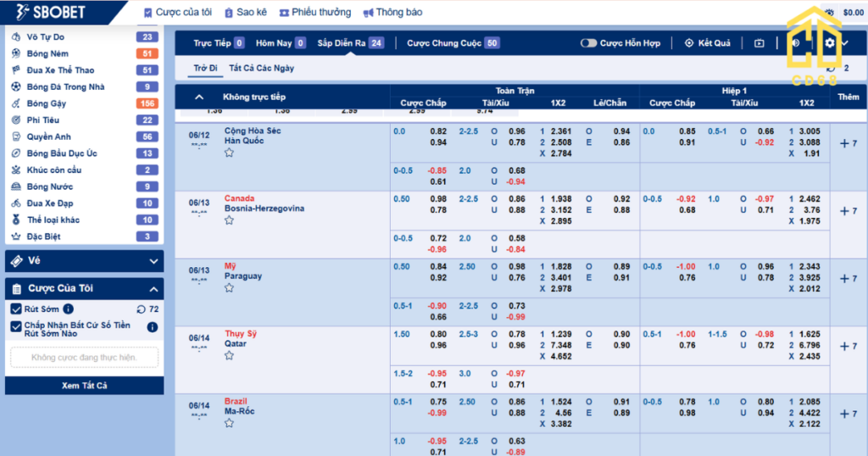The height and width of the screenshot is (456, 868).
Task: Toggle balance visibility eye icon
Action: click(829, 12)
